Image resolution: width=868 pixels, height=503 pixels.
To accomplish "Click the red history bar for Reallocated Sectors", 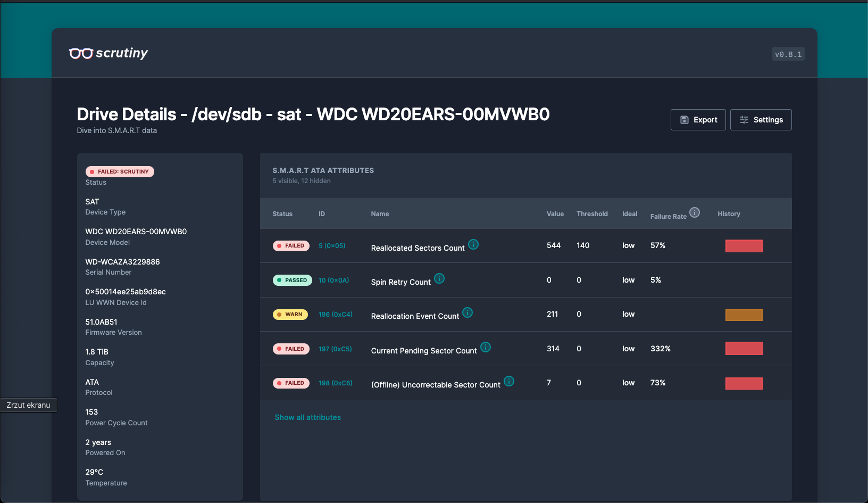I will click(x=744, y=246).
